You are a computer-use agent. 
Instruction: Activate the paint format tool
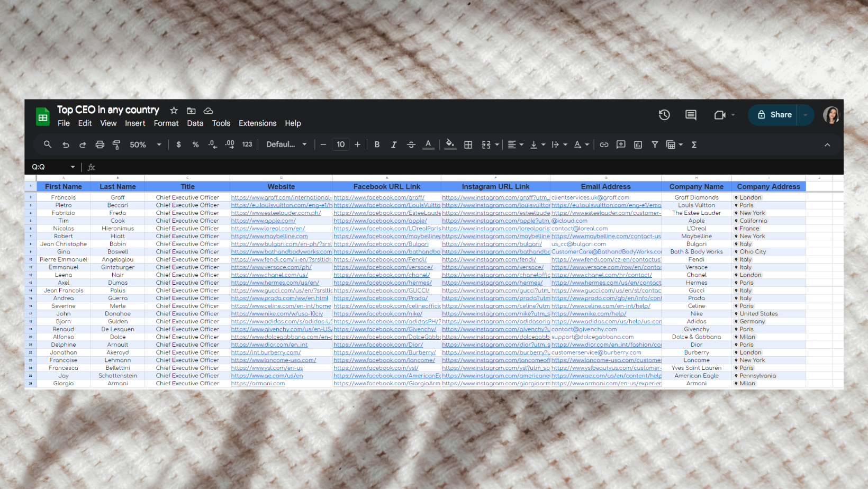[116, 144]
